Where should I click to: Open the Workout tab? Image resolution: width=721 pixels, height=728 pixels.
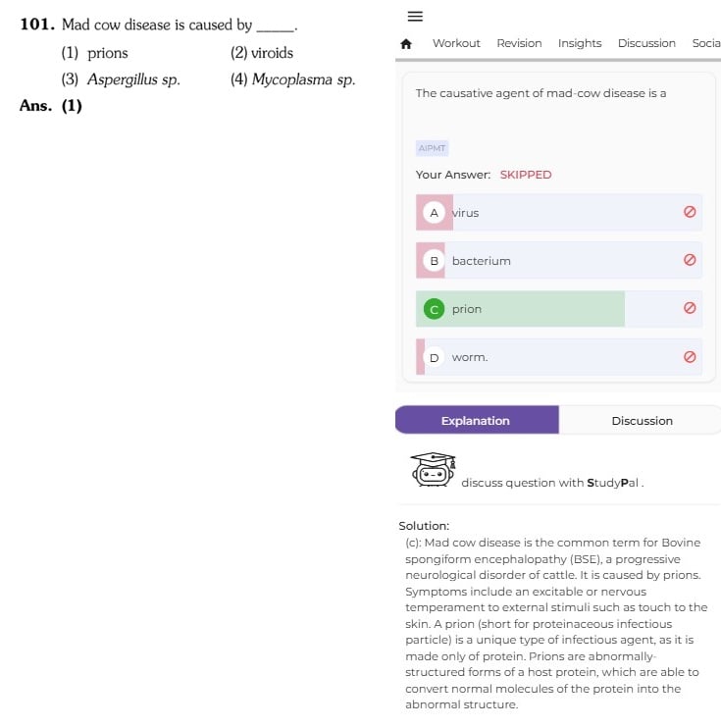pyautogui.click(x=456, y=43)
